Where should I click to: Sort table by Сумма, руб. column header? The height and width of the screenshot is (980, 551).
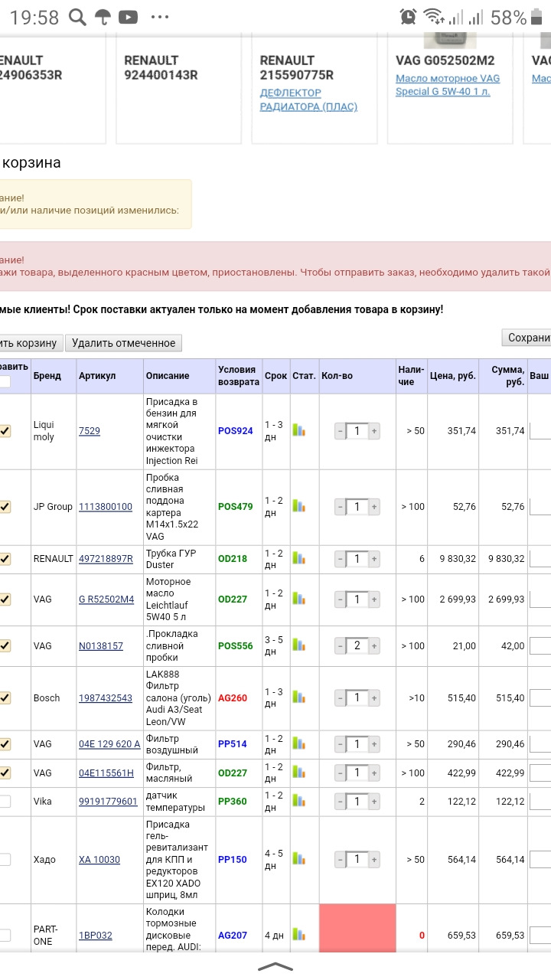coord(508,375)
